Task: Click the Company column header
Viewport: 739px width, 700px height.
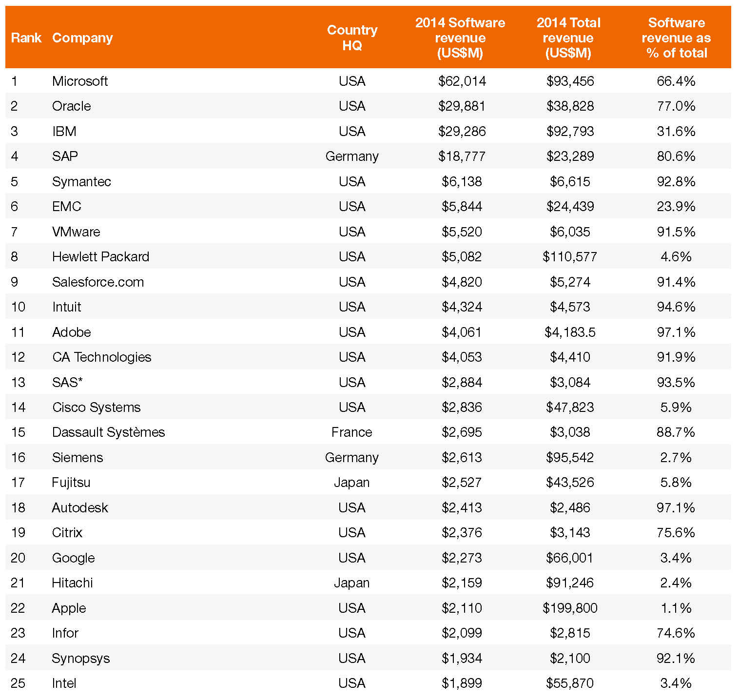Action: [x=82, y=38]
